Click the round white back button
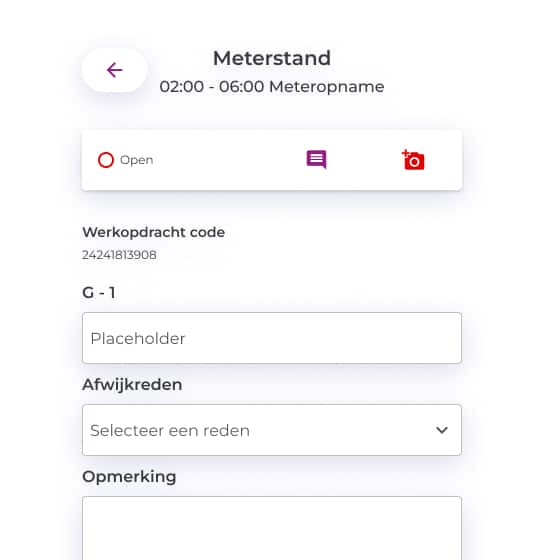 tap(115, 70)
